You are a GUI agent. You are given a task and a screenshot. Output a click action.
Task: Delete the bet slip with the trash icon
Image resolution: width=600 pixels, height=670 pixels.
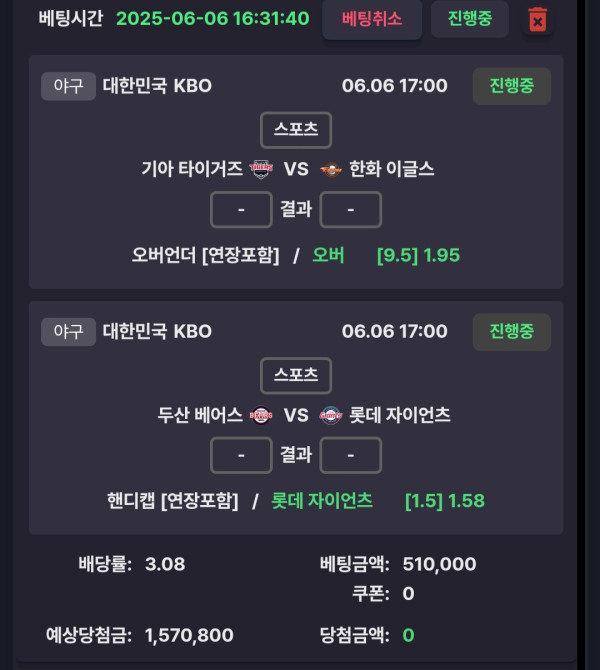tap(538, 20)
